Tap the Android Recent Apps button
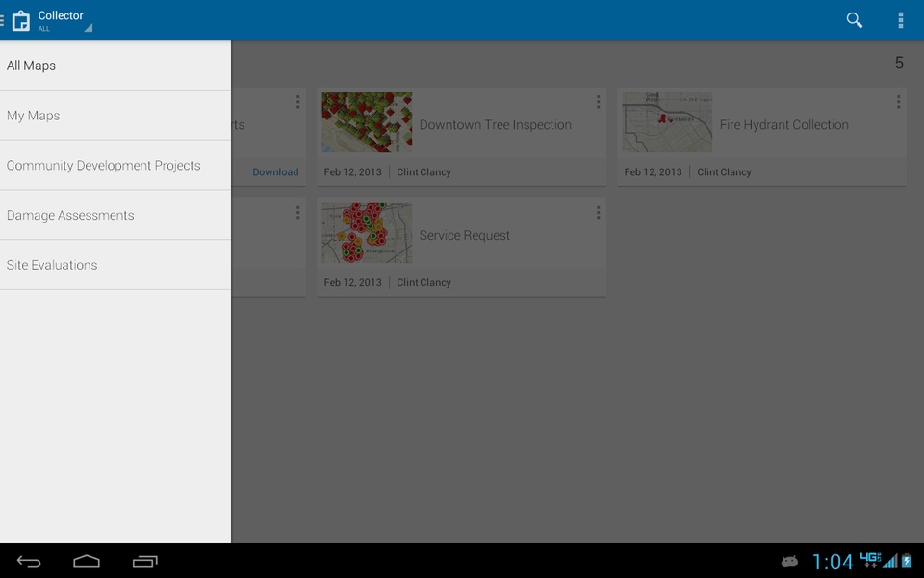The image size is (924, 578). 145,562
